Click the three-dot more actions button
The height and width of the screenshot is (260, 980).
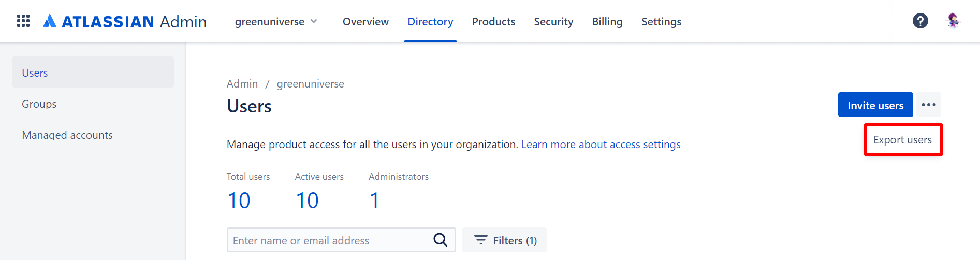929,105
